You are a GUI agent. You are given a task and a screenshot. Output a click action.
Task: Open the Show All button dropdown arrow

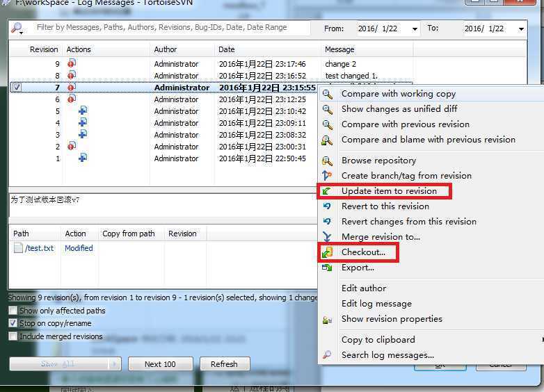(115, 364)
